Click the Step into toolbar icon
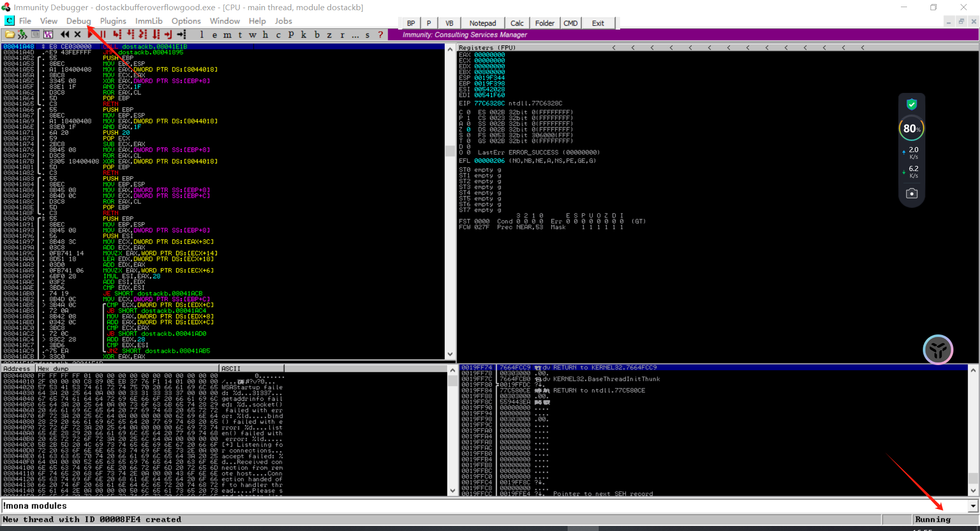Screen dimensions: 980x531 tap(117, 35)
